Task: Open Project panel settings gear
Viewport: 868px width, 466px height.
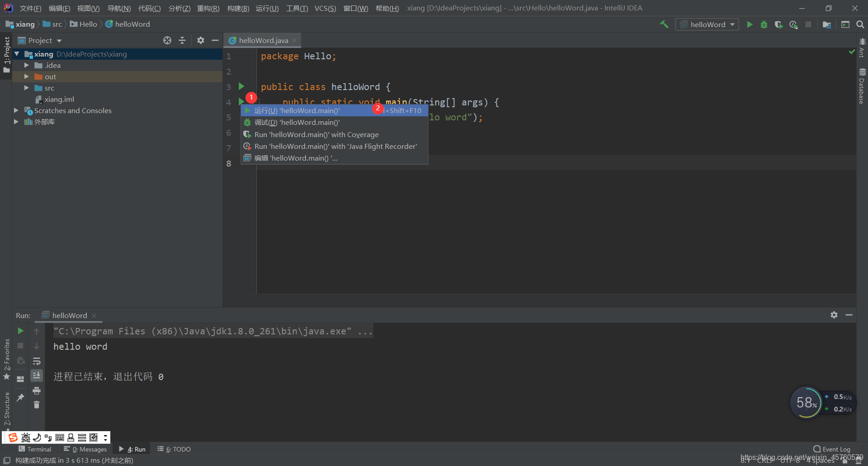Action: coord(201,40)
